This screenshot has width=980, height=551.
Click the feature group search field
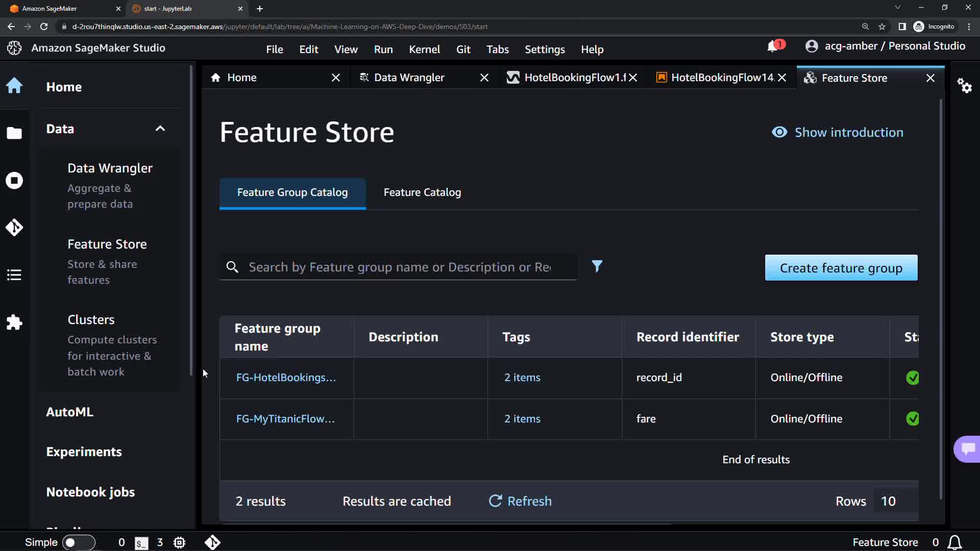(x=399, y=267)
